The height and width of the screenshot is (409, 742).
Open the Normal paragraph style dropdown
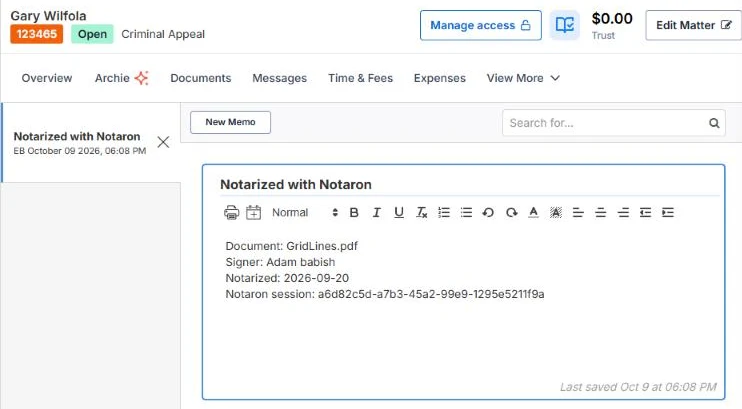point(305,213)
